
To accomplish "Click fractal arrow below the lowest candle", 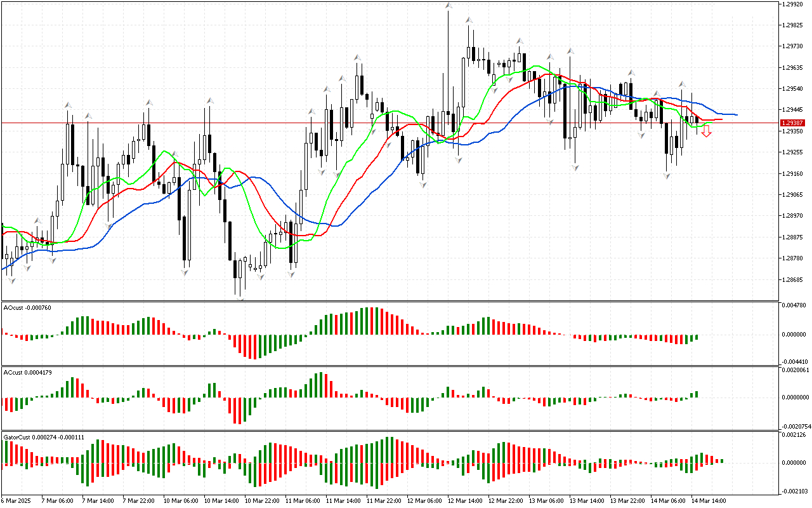I will coord(240,297).
